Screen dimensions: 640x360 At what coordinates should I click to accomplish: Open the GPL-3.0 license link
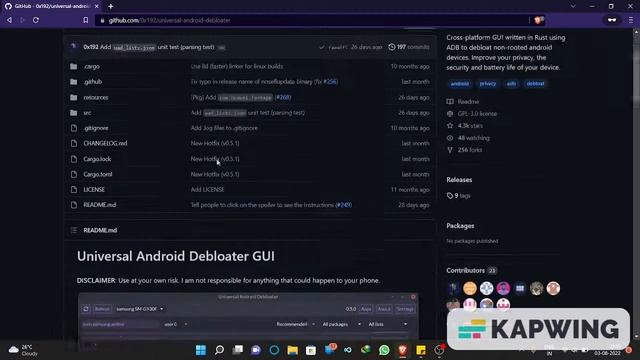(472, 113)
